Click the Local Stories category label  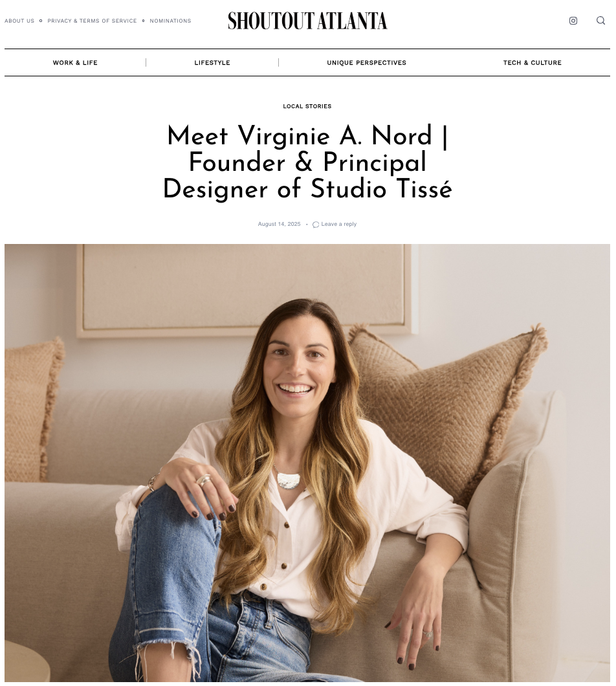pyautogui.click(x=307, y=106)
